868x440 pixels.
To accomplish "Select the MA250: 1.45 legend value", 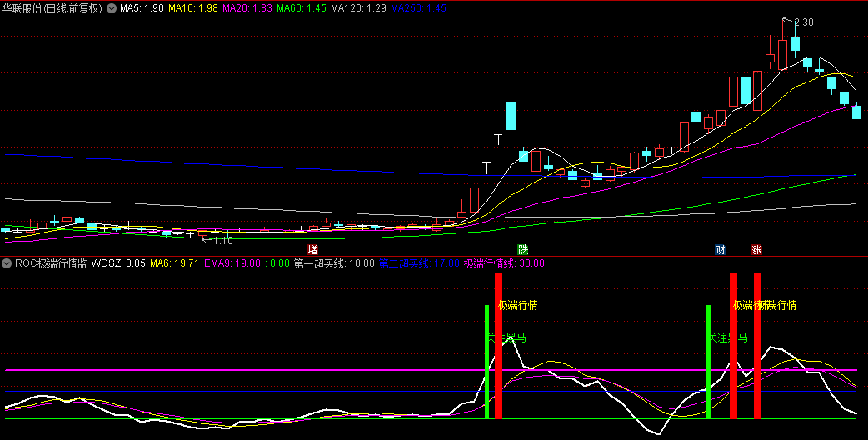I will [x=418, y=8].
